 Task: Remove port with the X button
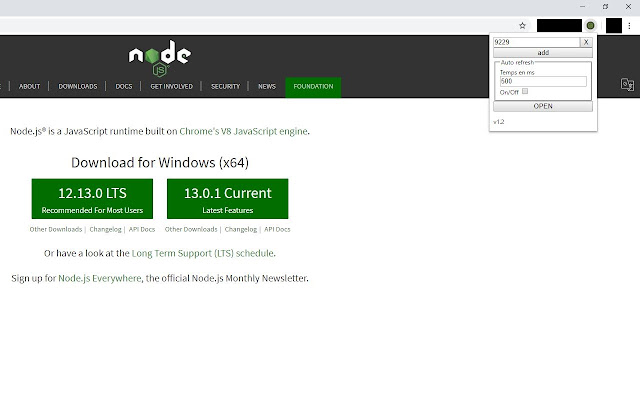point(586,42)
